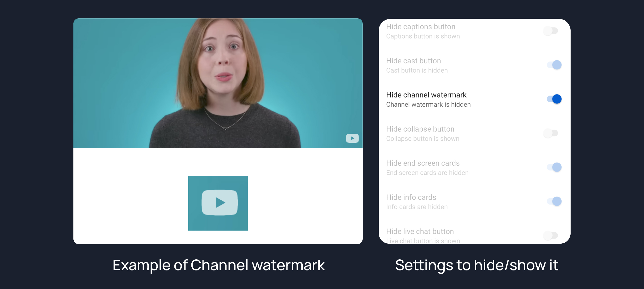
Task: Enable the Hide collapse button switch
Action: [551, 133]
